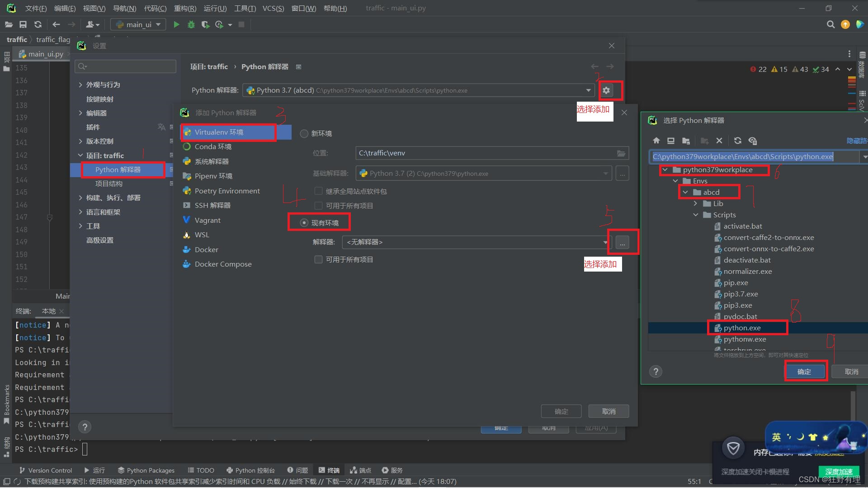Collapse the abcd folder in tree

coord(685,192)
